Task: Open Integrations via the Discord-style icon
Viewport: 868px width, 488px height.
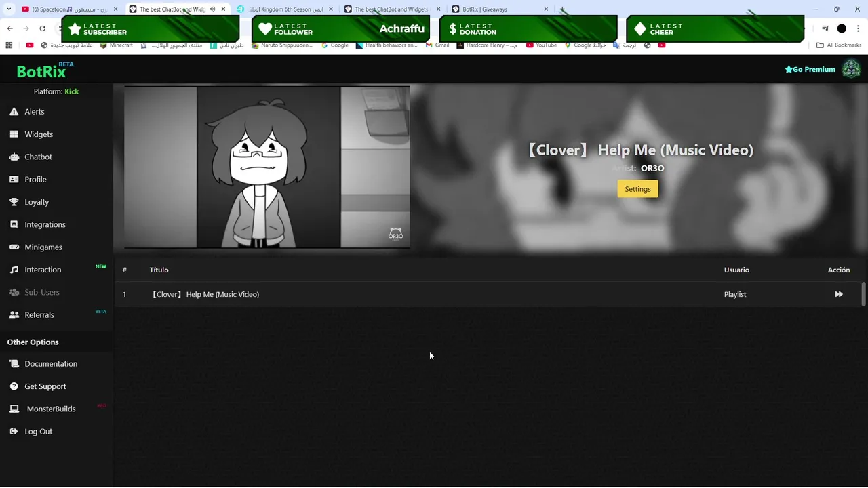Action: (14, 224)
